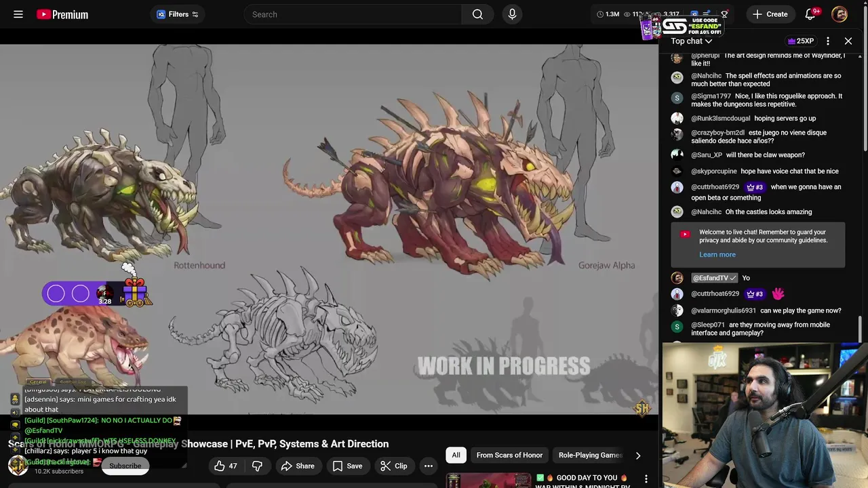Open the recommended video thumbnail
Image resolution: width=868 pixels, height=488 pixels.
point(488,481)
